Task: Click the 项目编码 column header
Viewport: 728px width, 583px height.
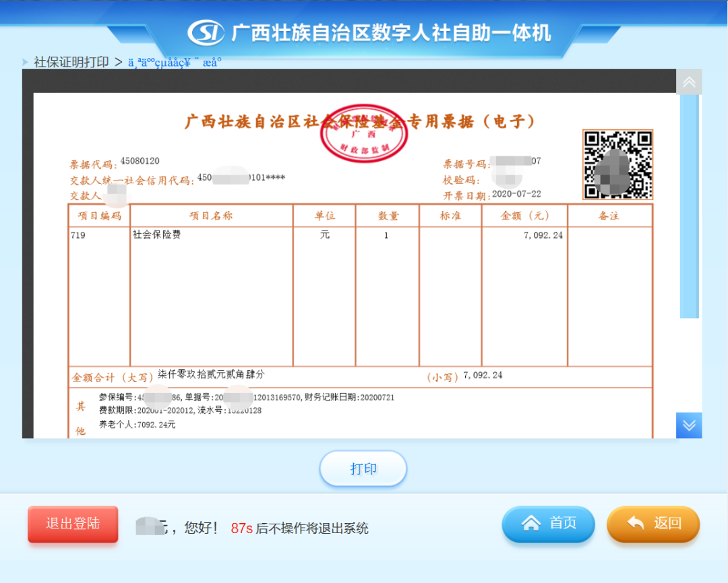Action: coord(100,216)
